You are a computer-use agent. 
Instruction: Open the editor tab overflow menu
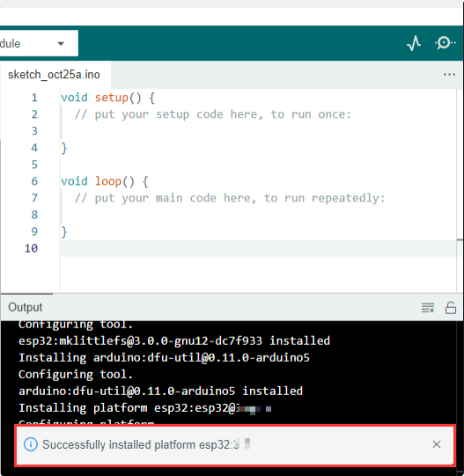coord(449,75)
